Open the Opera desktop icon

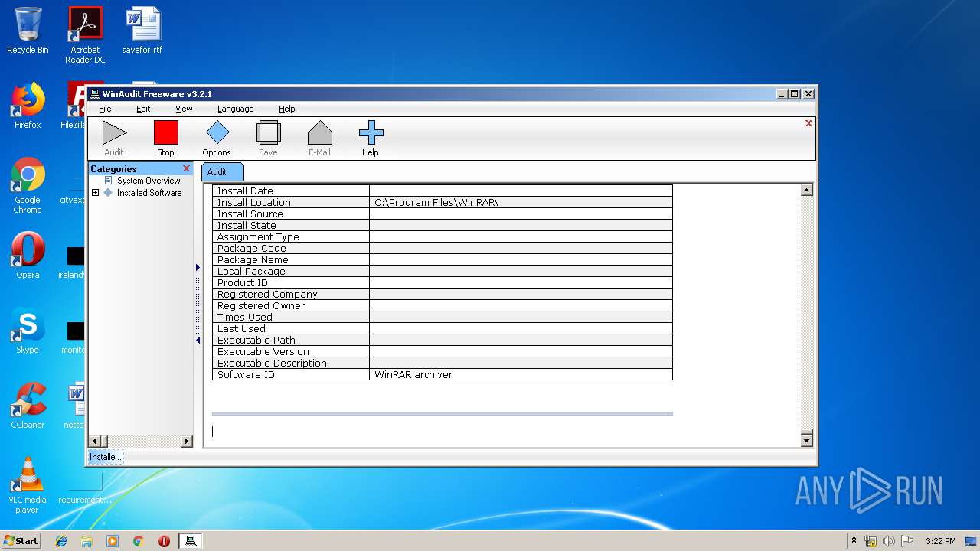point(28,256)
